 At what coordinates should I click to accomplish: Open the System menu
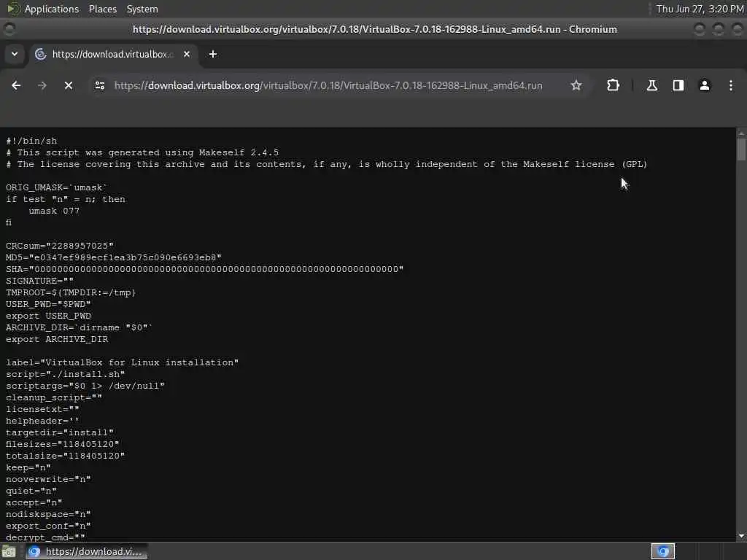(x=142, y=9)
